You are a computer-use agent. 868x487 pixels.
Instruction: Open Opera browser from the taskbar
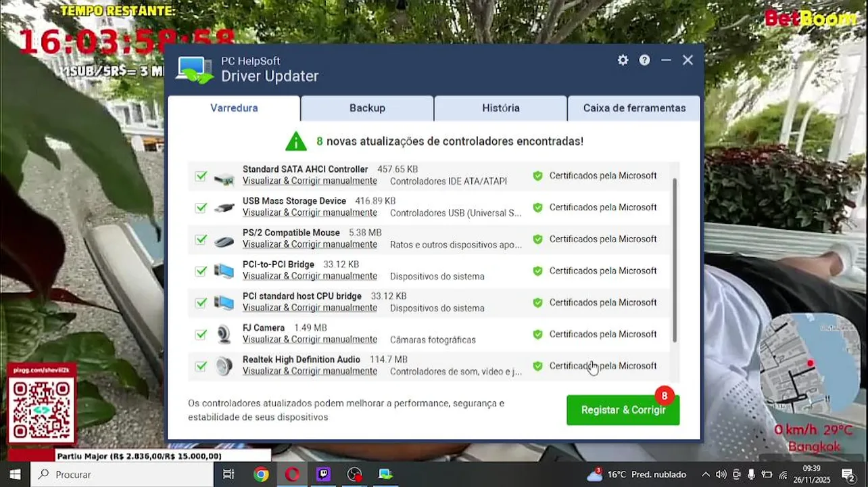click(x=292, y=474)
